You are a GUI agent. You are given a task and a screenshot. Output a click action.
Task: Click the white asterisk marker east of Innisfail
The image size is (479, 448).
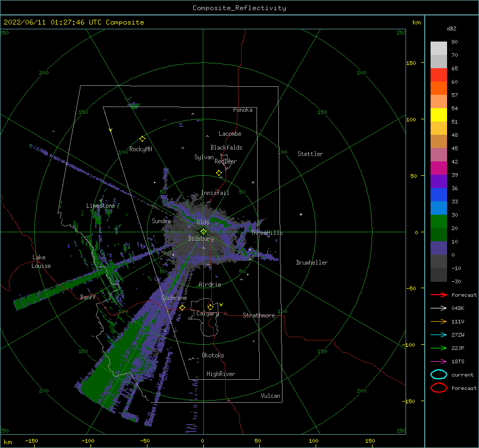point(253,183)
